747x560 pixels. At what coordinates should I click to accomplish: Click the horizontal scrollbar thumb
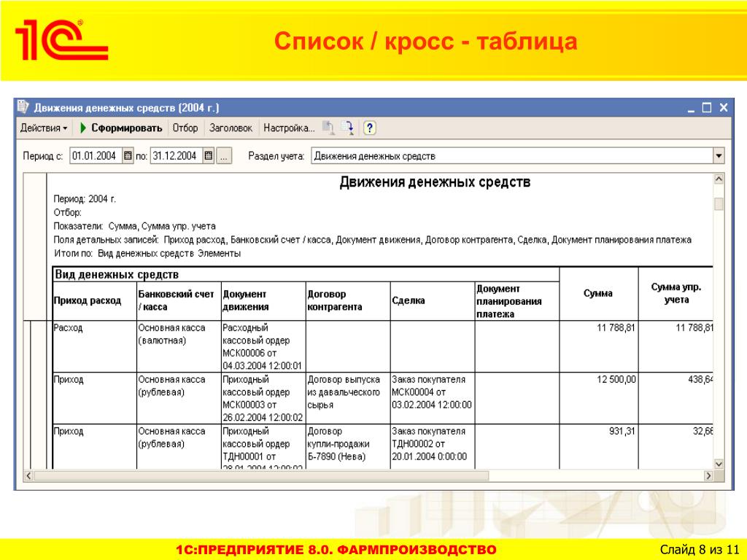[262, 475]
